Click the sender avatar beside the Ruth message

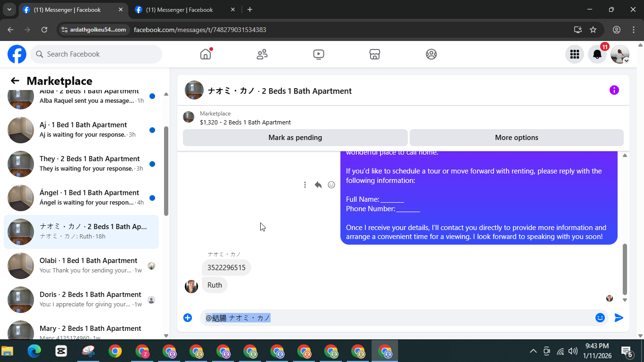pyautogui.click(x=191, y=286)
